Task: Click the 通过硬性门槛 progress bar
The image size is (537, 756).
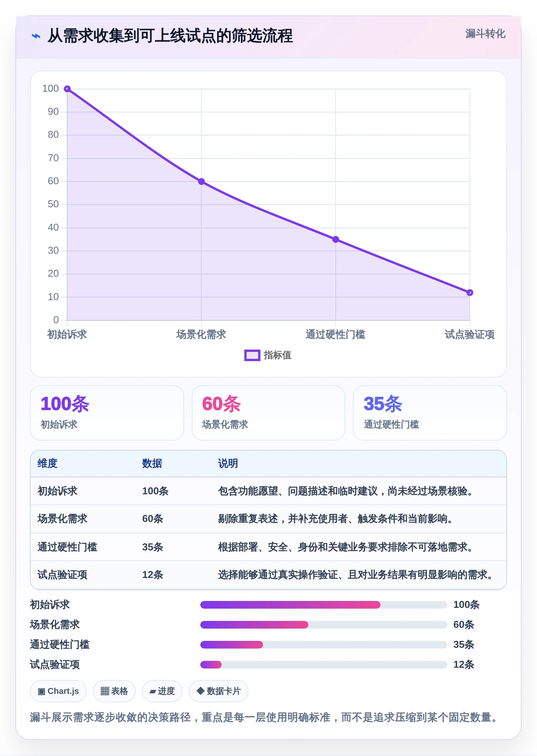Action: pyautogui.click(x=324, y=645)
